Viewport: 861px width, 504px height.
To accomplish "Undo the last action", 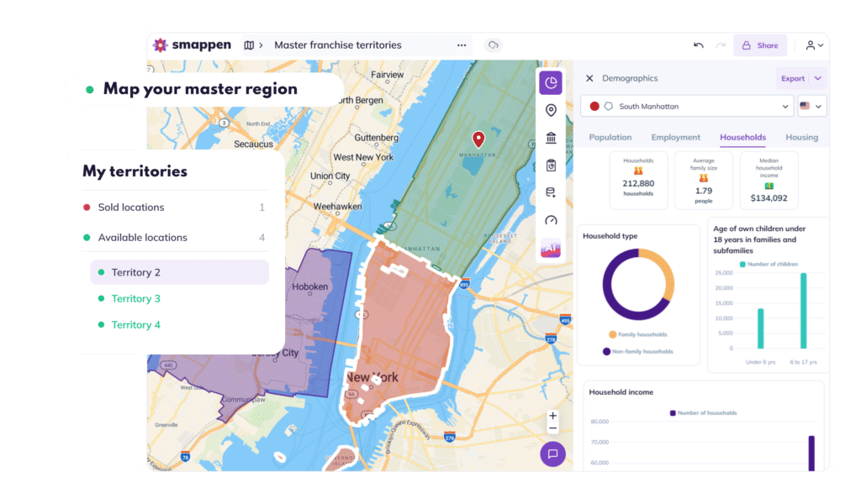I will tap(699, 45).
